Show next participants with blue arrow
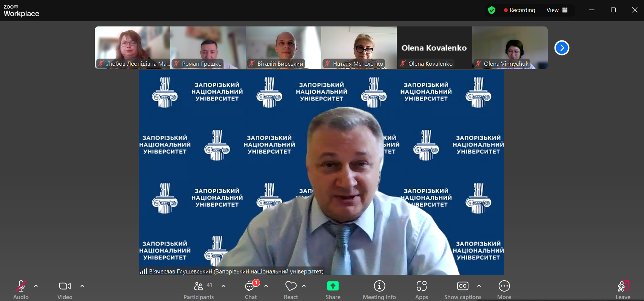The image size is (644, 301). click(562, 48)
